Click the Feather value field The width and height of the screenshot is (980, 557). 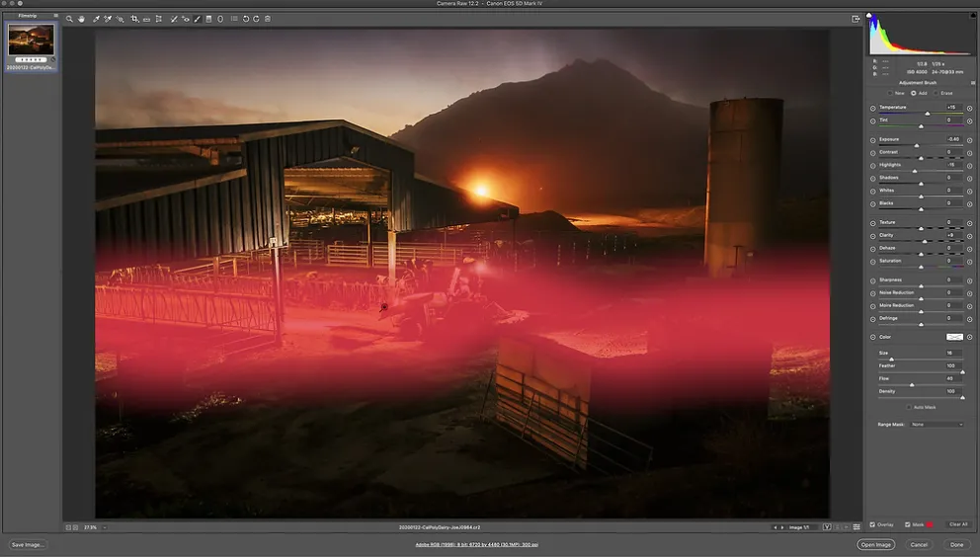point(953,365)
